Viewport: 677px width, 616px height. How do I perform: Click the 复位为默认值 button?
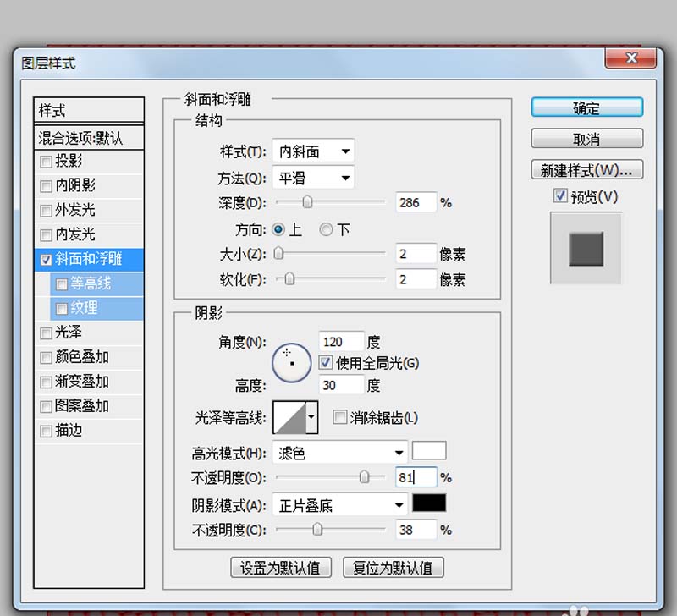[393, 568]
